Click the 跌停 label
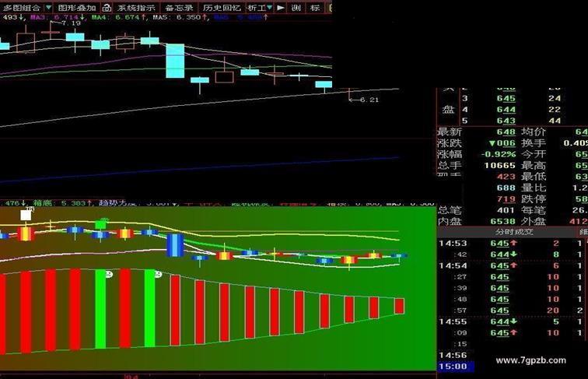The image size is (588, 379). click(534, 199)
